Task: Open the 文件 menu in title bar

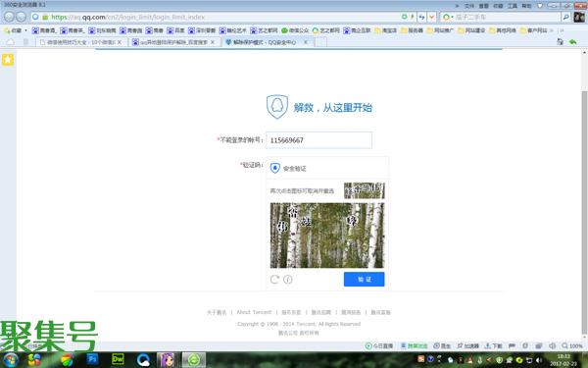Action: pos(469,6)
